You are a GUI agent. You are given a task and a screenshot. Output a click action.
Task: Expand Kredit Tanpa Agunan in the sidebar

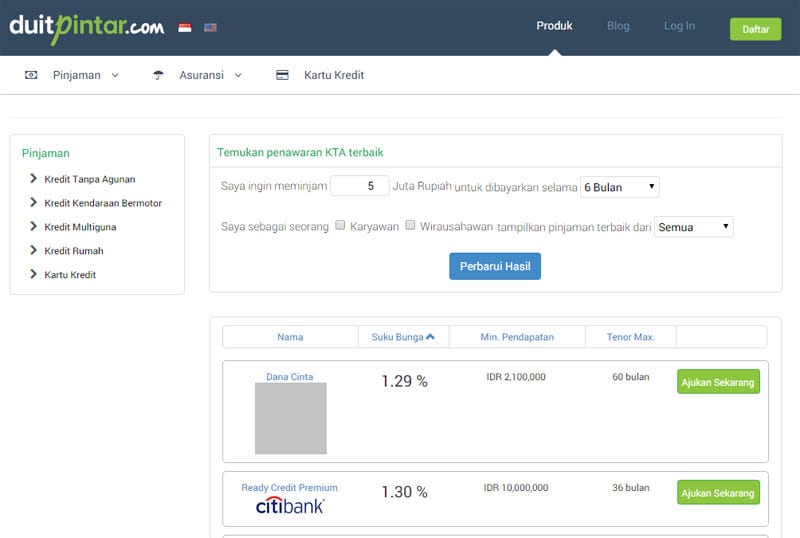[89, 179]
